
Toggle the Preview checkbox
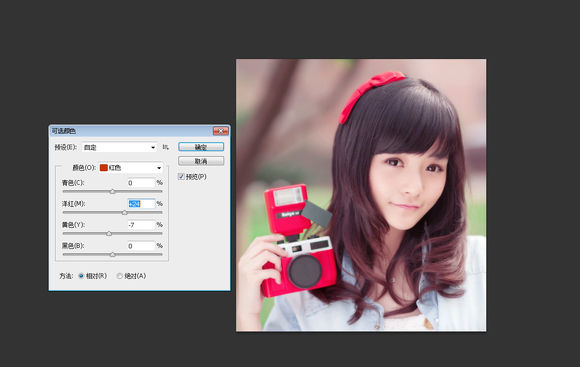coord(181,176)
